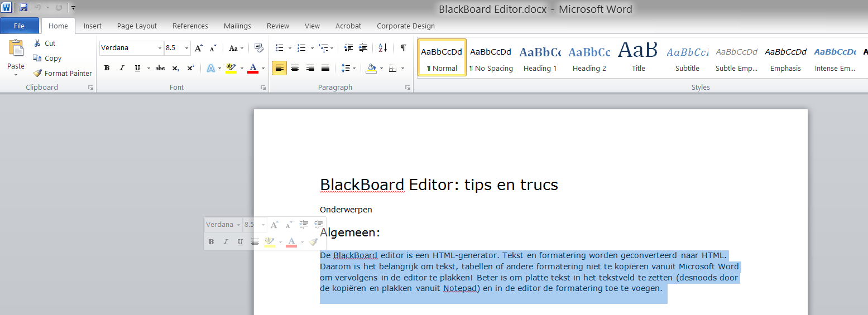Apply the No Spacing style
This screenshot has width=868, height=315.
[x=491, y=57]
